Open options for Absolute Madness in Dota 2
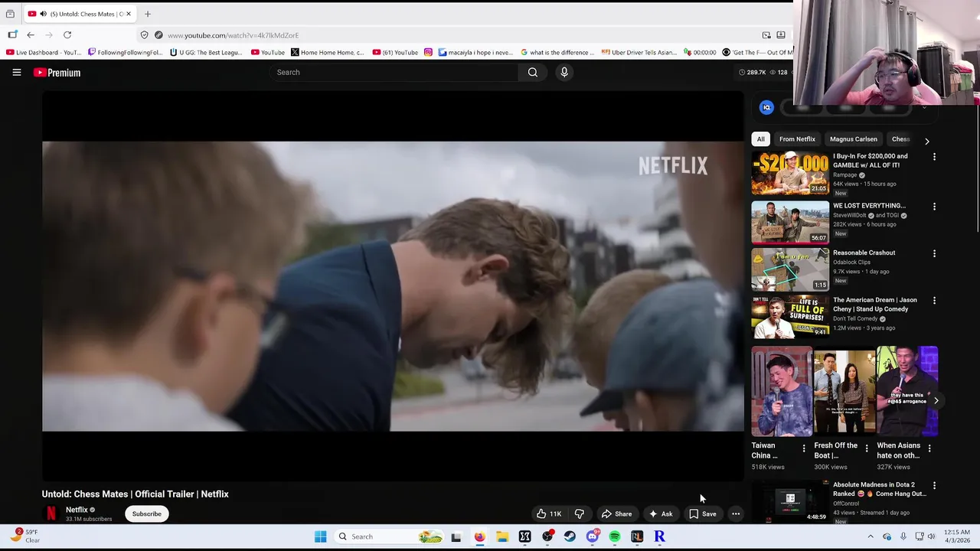Image resolution: width=980 pixels, height=551 pixels. 934,485
